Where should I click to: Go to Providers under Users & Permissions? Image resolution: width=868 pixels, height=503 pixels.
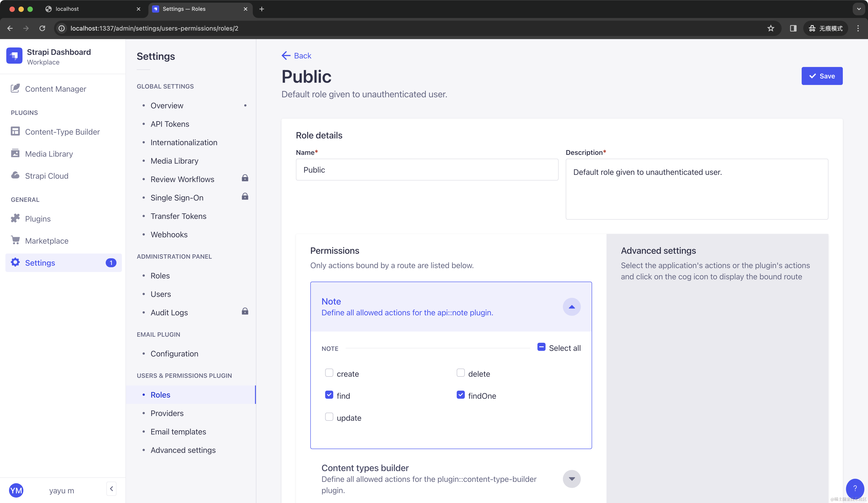pyautogui.click(x=167, y=413)
